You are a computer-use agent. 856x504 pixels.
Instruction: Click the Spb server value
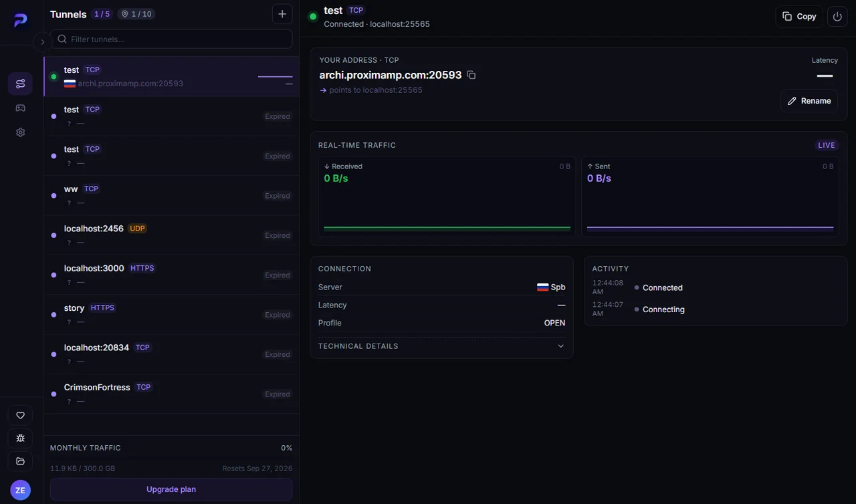pos(551,287)
